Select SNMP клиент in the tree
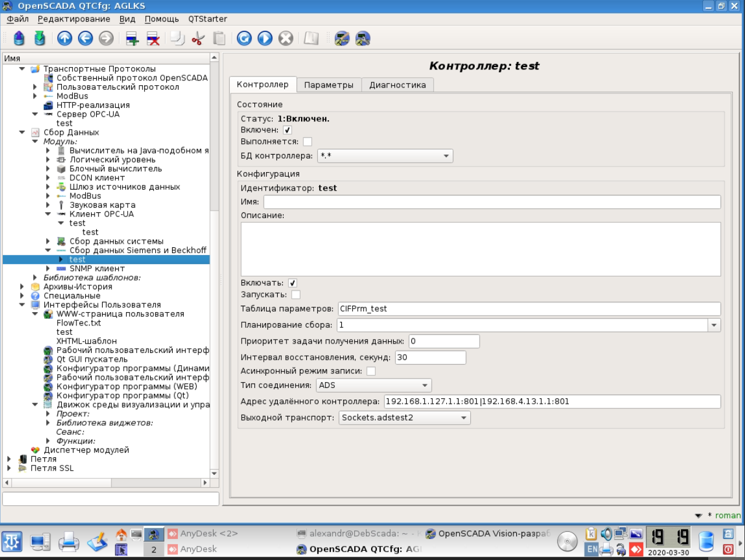The width and height of the screenshot is (745, 560). coord(97,268)
